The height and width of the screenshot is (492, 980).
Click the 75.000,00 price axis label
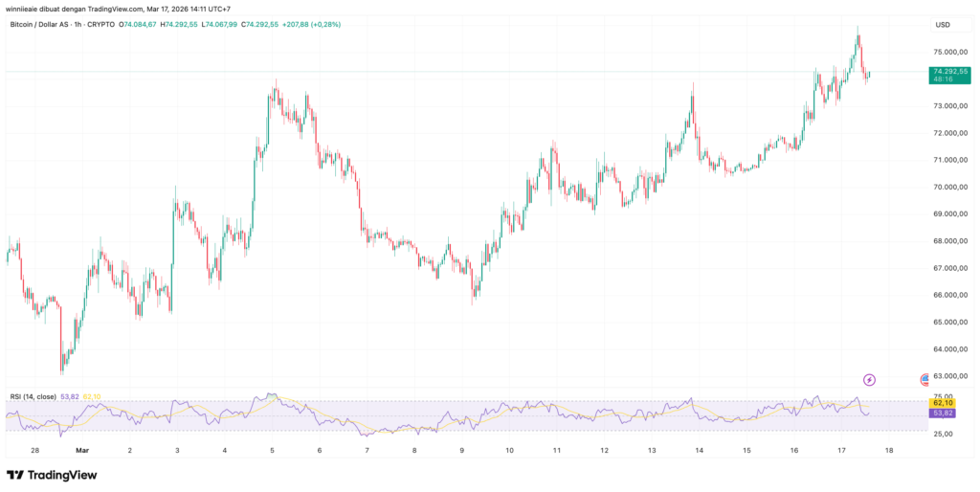[950, 52]
